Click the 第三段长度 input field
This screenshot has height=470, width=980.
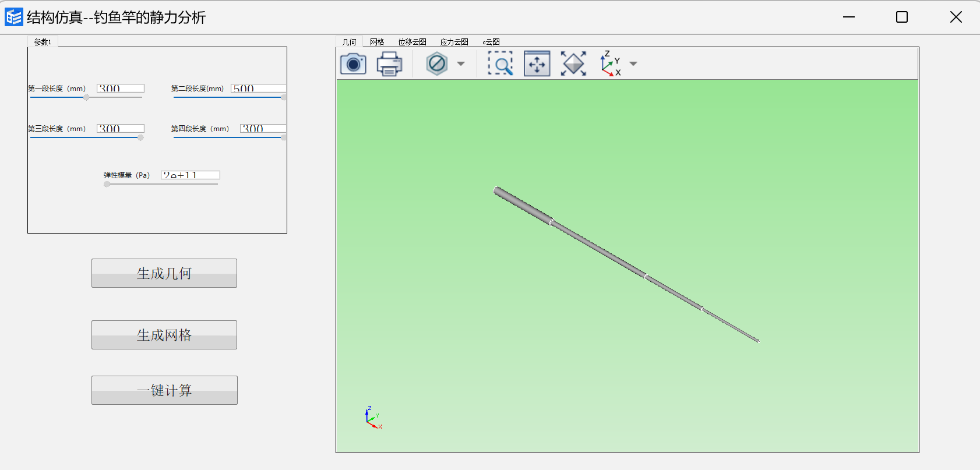click(x=121, y=128)
